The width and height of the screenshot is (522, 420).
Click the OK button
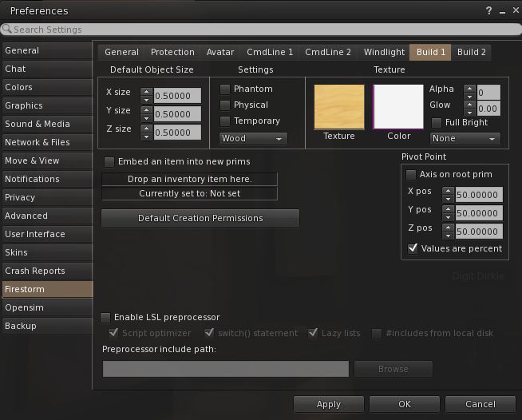point(405,404)
